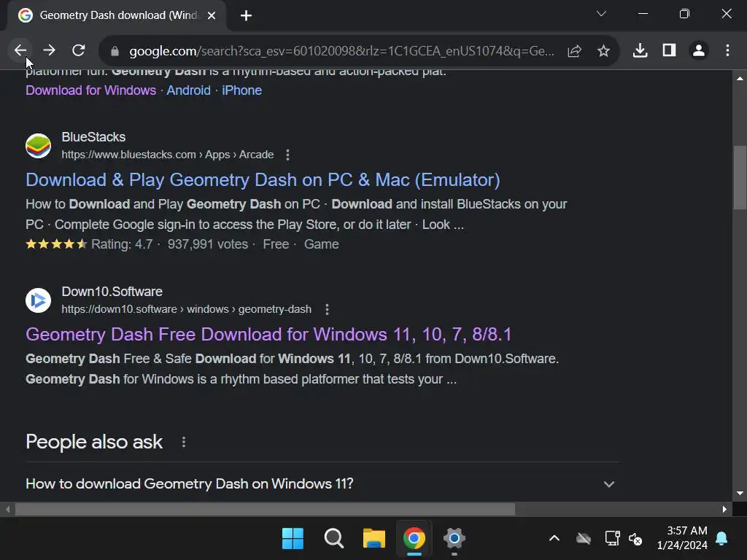747x560 pixels.
Task: Click the 937,991 votes rating text
Action: [x=208, y=244]
